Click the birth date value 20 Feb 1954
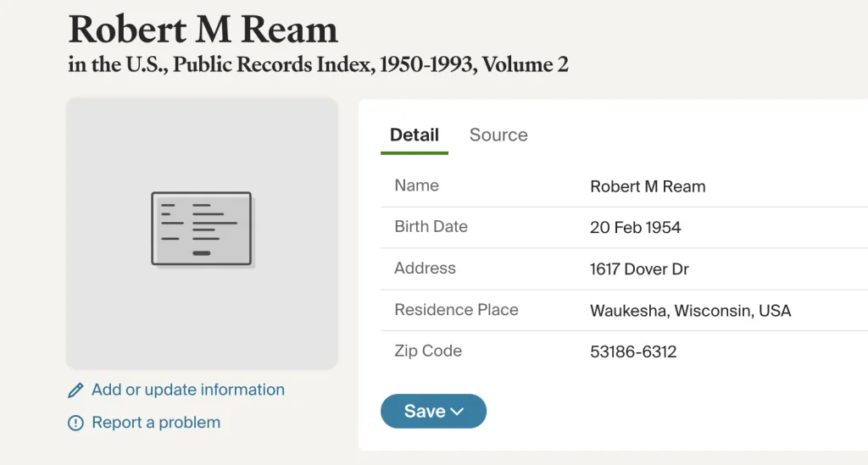The height and width of the screenshot is (465, 868). pyautogui.click(x=635, y=228)
